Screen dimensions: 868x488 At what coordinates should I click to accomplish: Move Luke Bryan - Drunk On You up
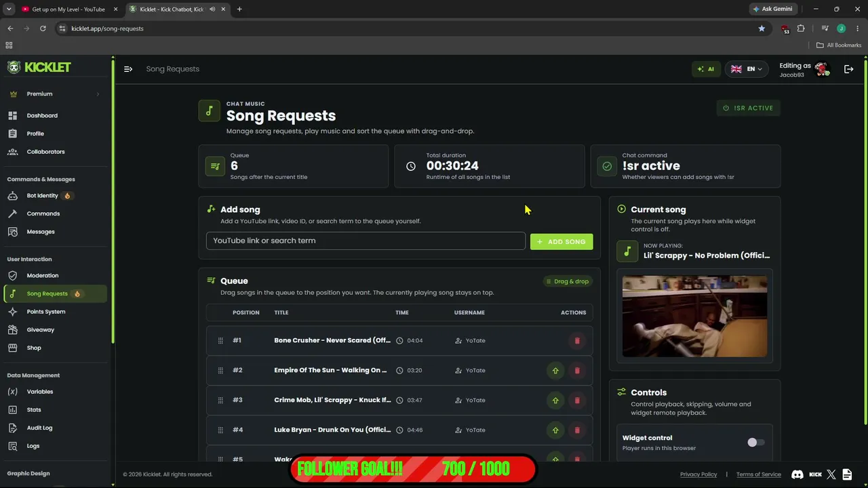click(555, 430)
